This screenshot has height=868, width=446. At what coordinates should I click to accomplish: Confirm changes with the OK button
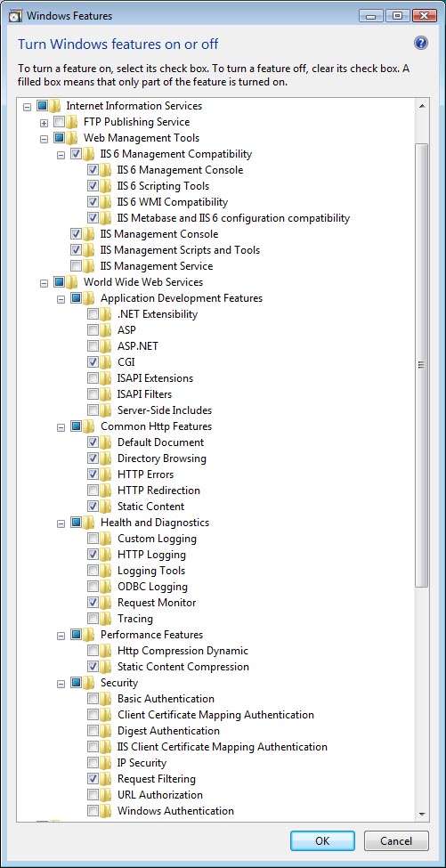322,841
